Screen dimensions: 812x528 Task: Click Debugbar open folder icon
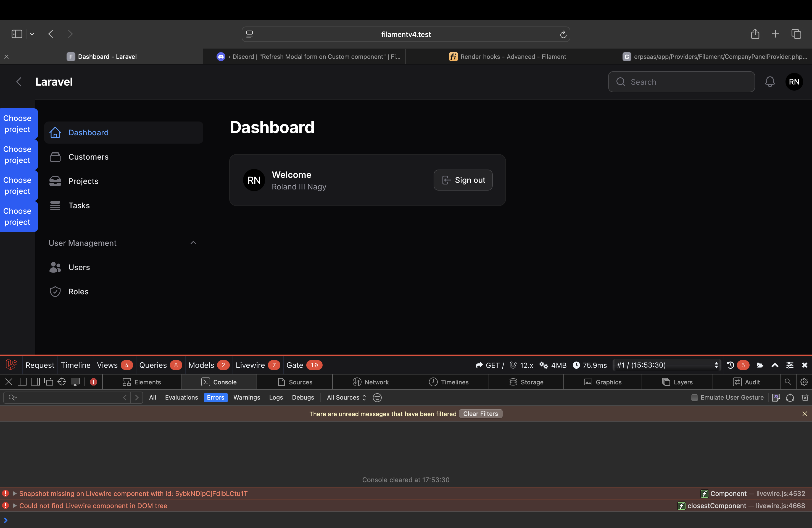click(760, 365)
